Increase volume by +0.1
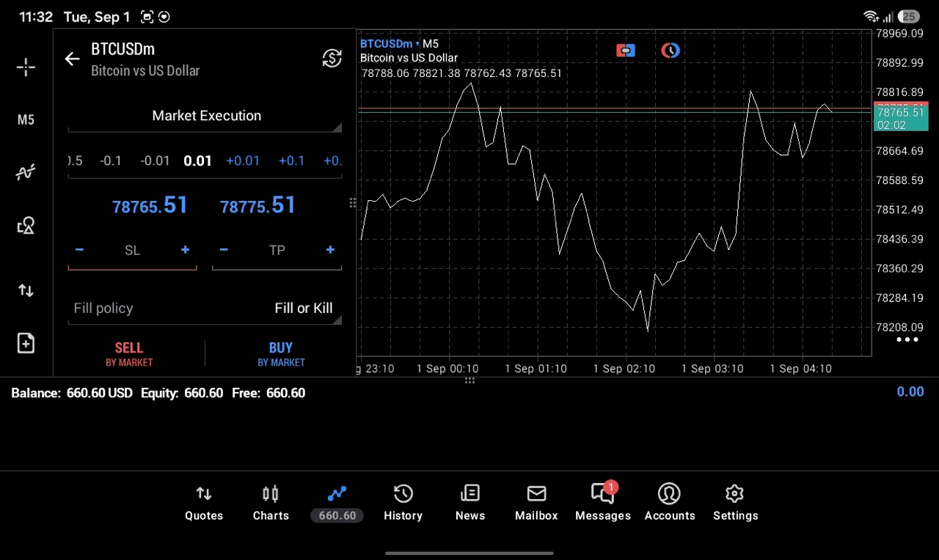The width and height of the screenshot is (939, 560). pos(291,161)
